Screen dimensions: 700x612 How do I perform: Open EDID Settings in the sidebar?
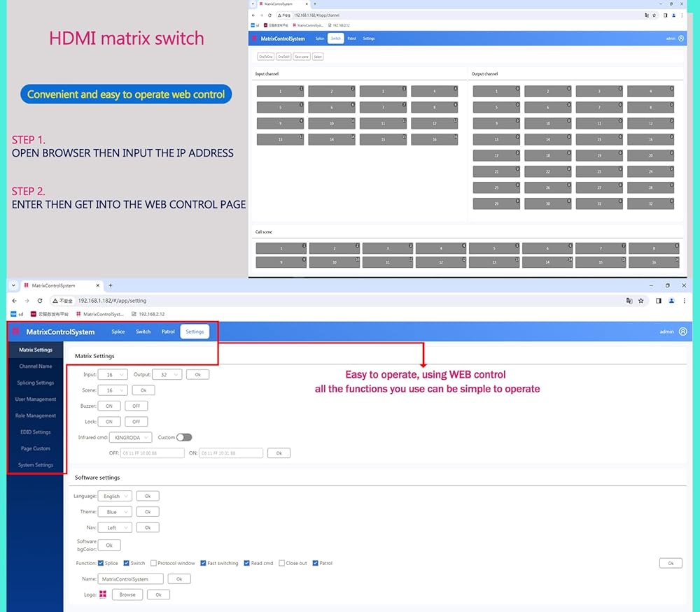click(36, 432)
